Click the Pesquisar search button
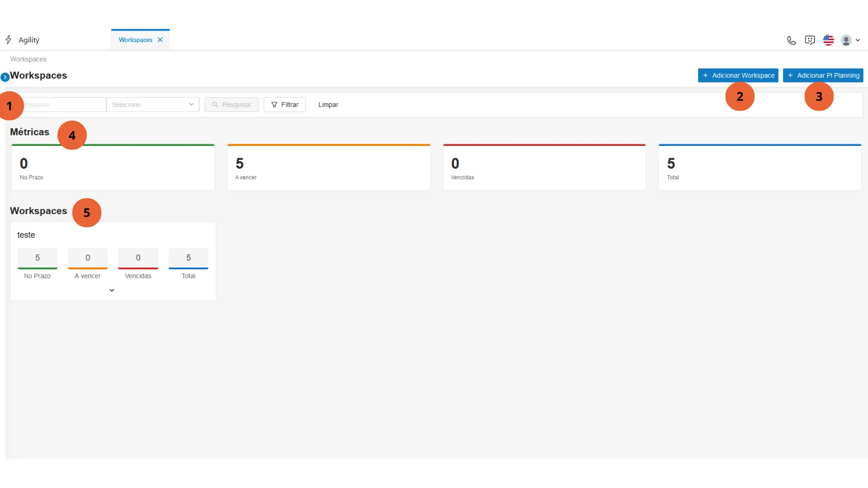Screen dimensions: 868x488 (x=231, y=104)
